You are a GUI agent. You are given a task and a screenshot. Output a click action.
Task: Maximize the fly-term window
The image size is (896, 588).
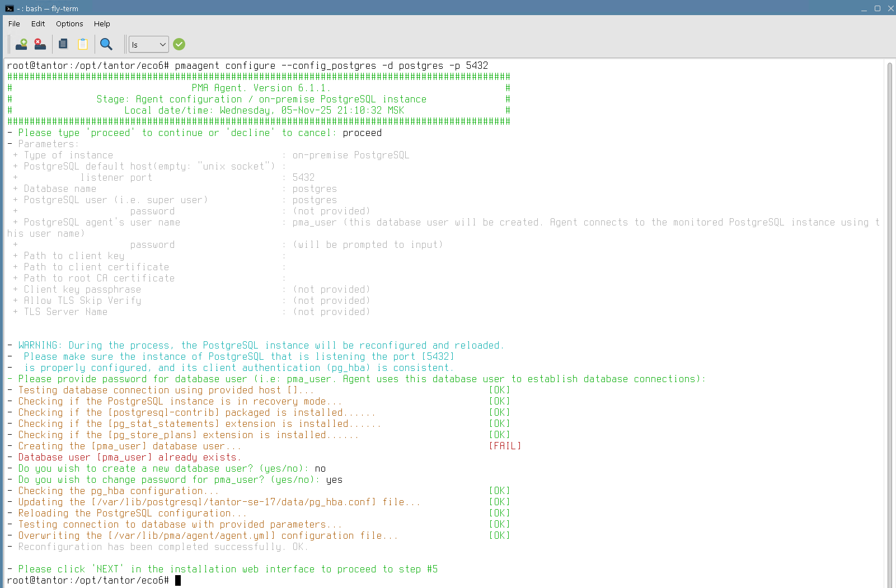click(878, 8)
